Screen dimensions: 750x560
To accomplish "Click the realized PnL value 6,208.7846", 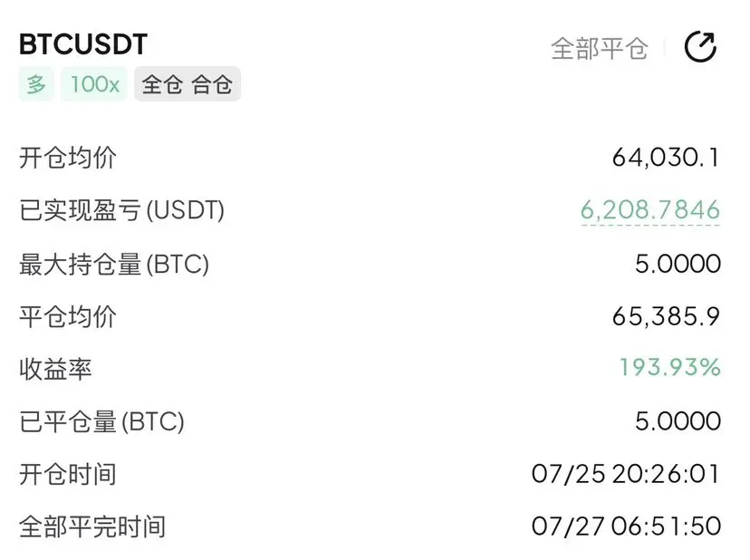I will click(x=650, y=210).
